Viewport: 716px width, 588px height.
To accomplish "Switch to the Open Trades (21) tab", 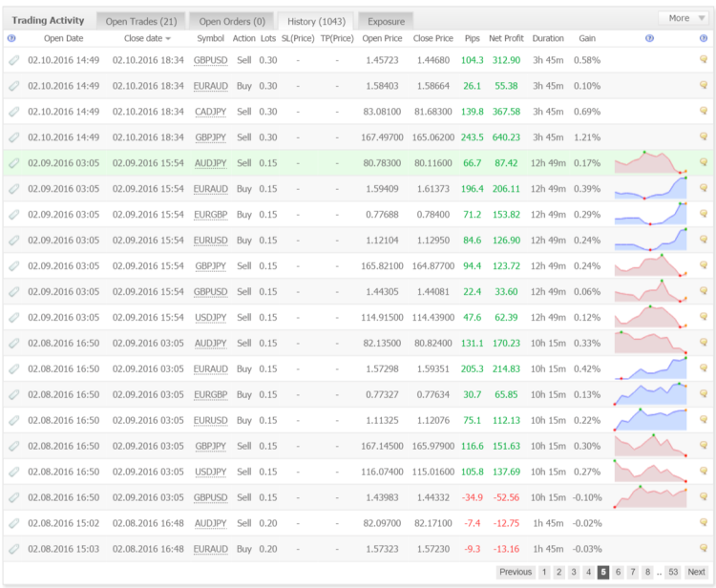I will tap(140, 21).
